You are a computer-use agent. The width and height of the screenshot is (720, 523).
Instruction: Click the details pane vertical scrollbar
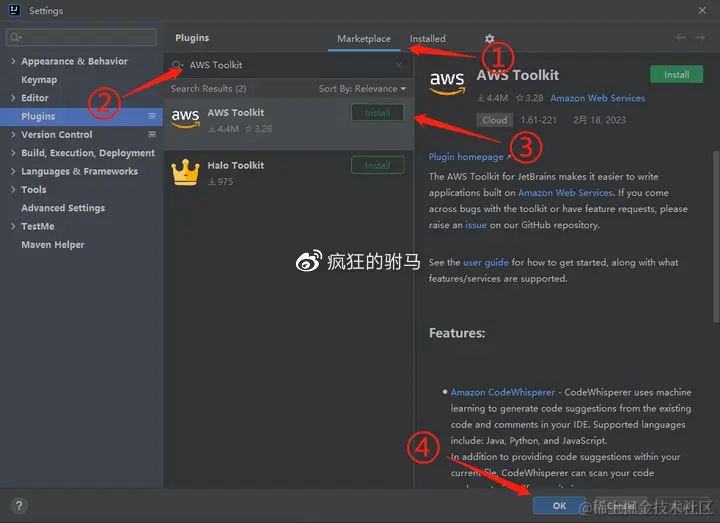tap(716, 236)
